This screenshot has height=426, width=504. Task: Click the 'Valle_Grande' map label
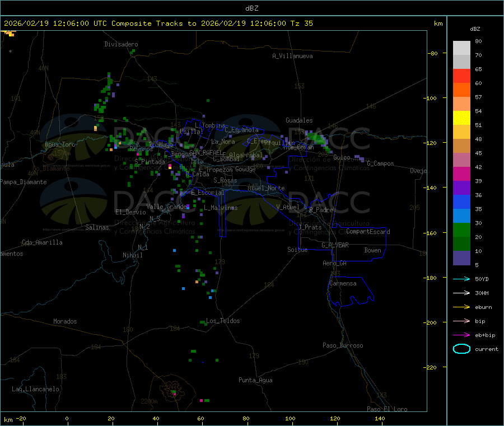pos(166,206)
